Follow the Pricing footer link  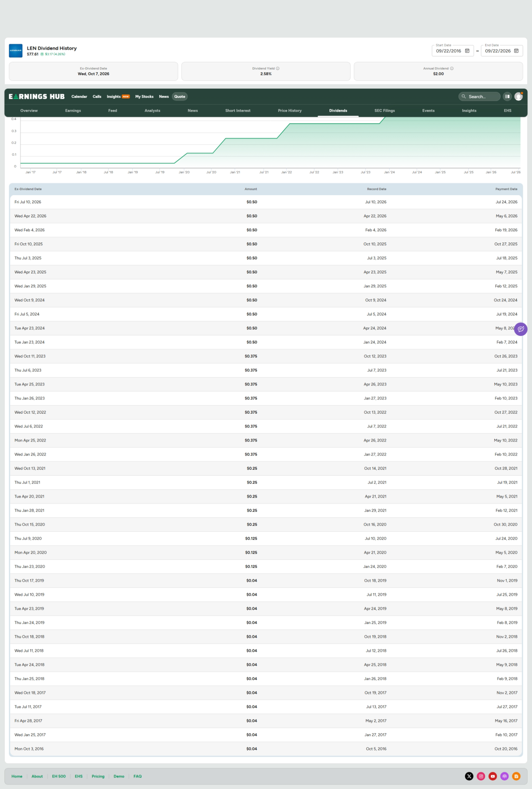coord(98,776)
